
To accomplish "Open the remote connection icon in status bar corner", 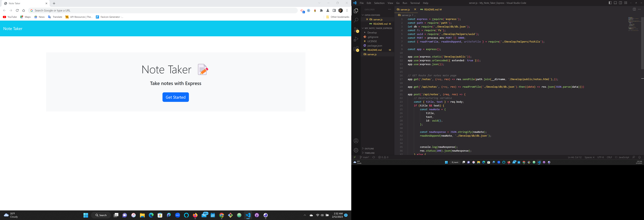I will click(x=355, y=157).
